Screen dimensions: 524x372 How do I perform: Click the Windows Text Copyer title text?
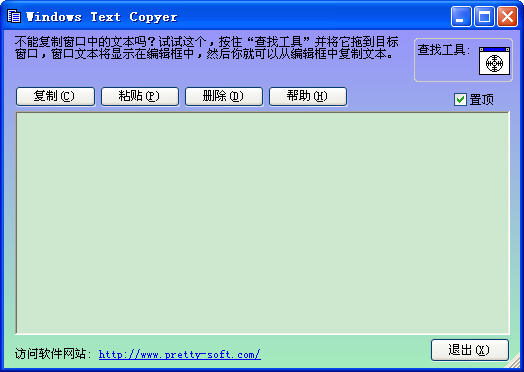(x=102, y=17)
